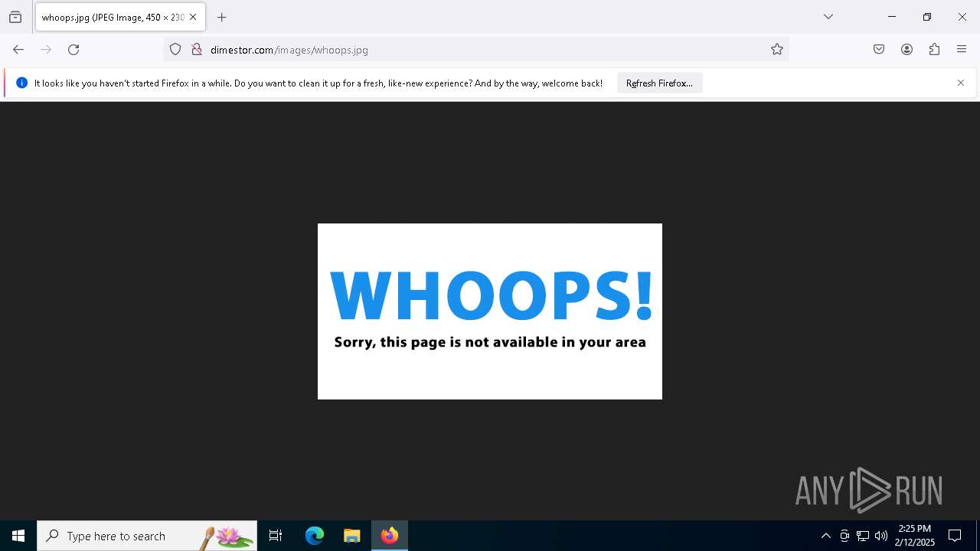
Task: Click the Firefox taskbar icon
Action: (390, 536)
